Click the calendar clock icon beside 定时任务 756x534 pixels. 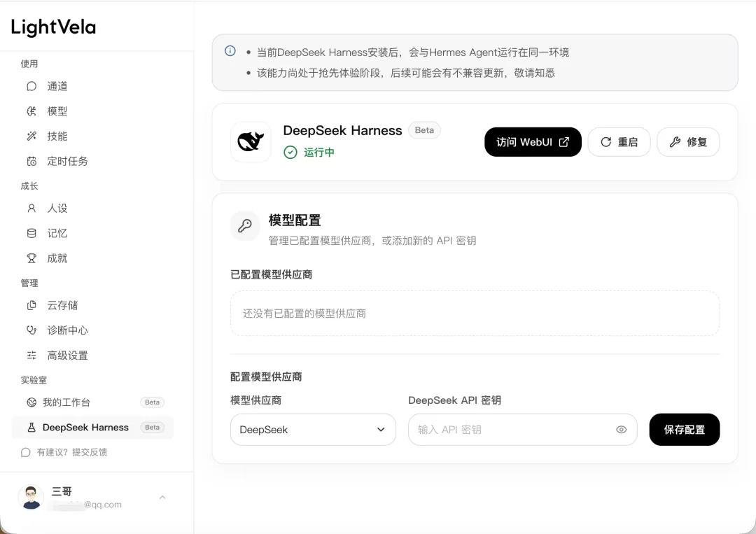coord(31,162)
